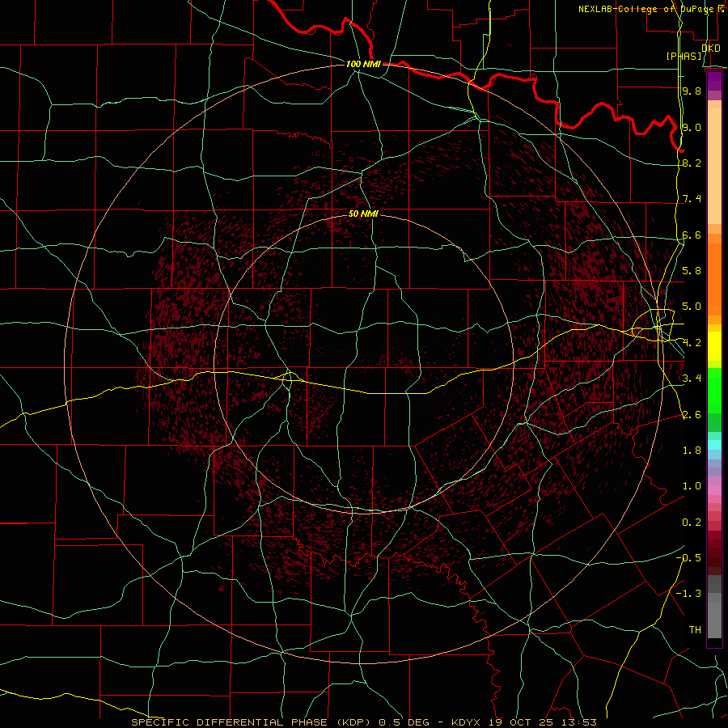Image resolution: width=728 pixels, height=728 pixels.
Task: Click the 2.6 scale value
Action: (x=692, y=414)
